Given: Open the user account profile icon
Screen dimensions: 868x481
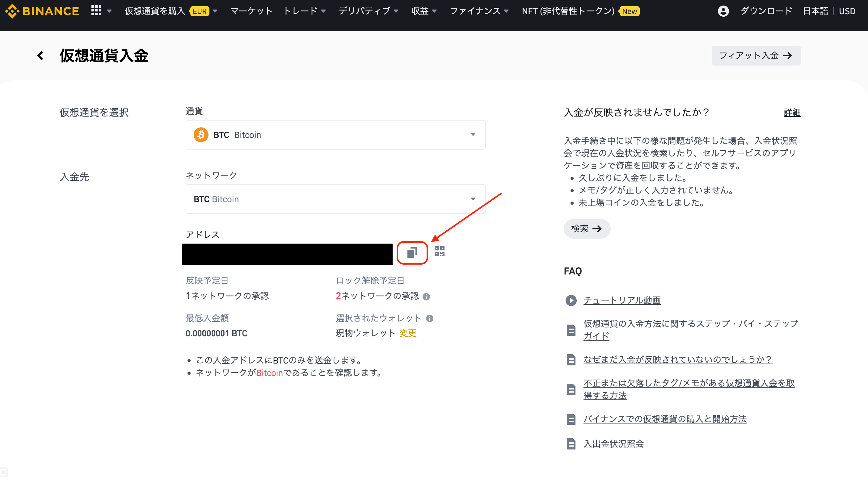Looking at the screenshot, I should [723, 11].
